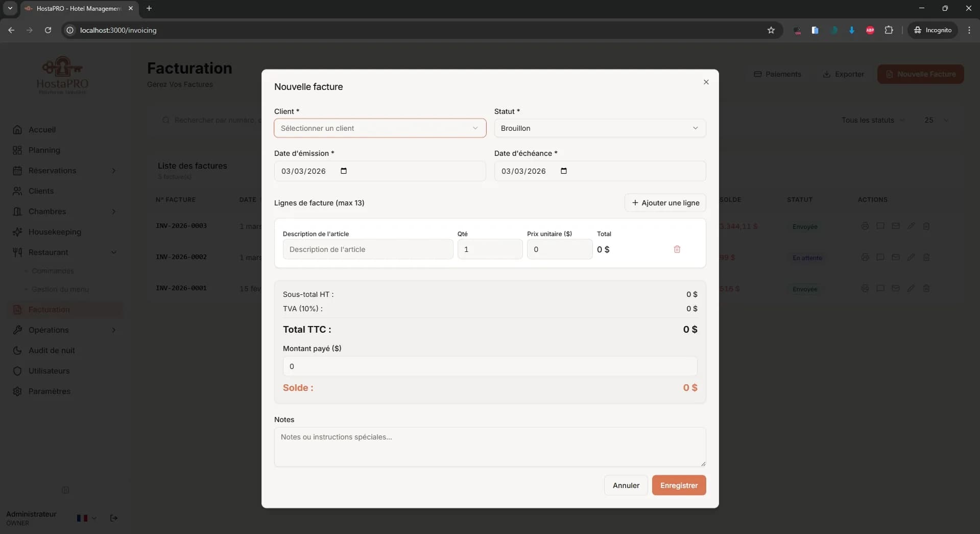Switch to the HostaPRO browser tab
980x534 pixels.
pos(77,8)
